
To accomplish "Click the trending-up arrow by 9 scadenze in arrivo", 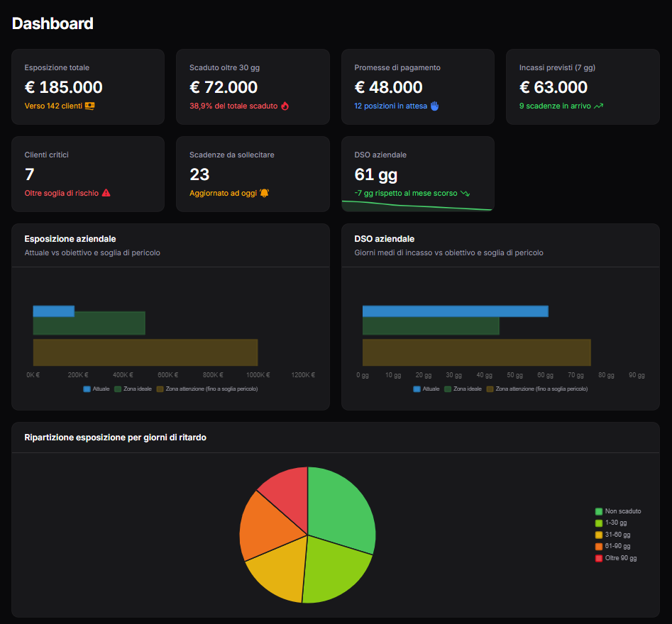I will pyautogui.click(x=599, y=106).
